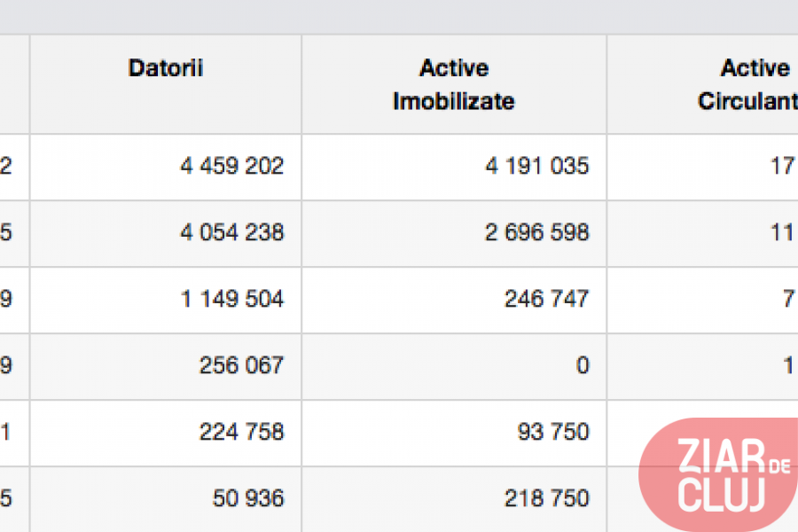The image size is (798, 532).
Task: Click Active Imobilizate cell 218 750
Action: [x=547, y=498]
